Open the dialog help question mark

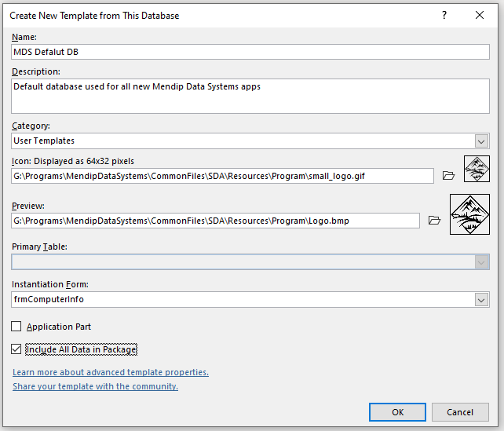[444, 15]
